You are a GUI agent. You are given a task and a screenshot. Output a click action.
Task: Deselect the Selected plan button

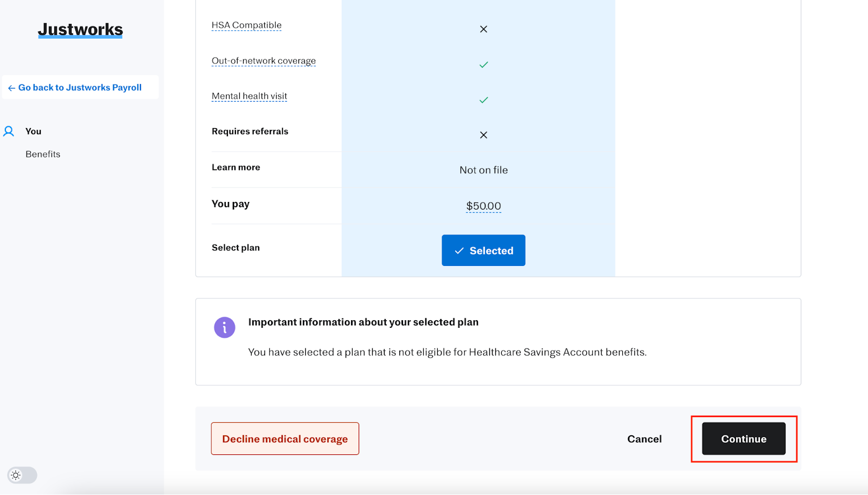pyautogui.click(x=483, y=250)
